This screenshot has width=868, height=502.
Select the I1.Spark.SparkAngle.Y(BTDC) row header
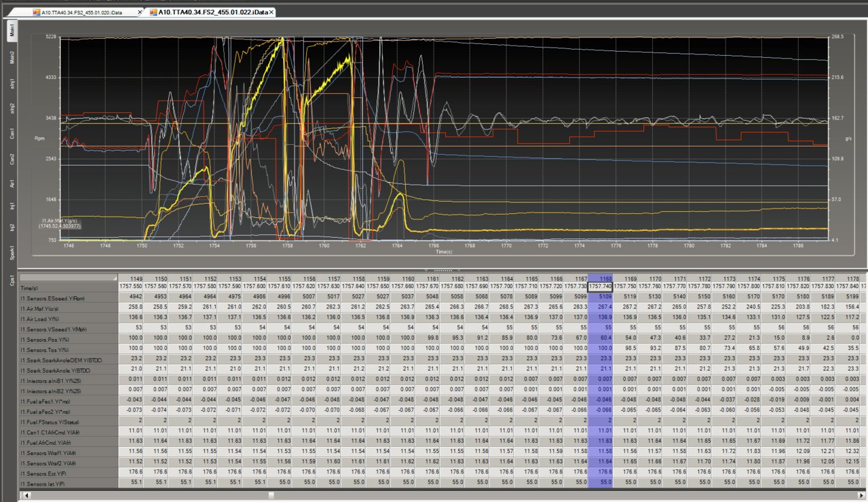(70, 370)
